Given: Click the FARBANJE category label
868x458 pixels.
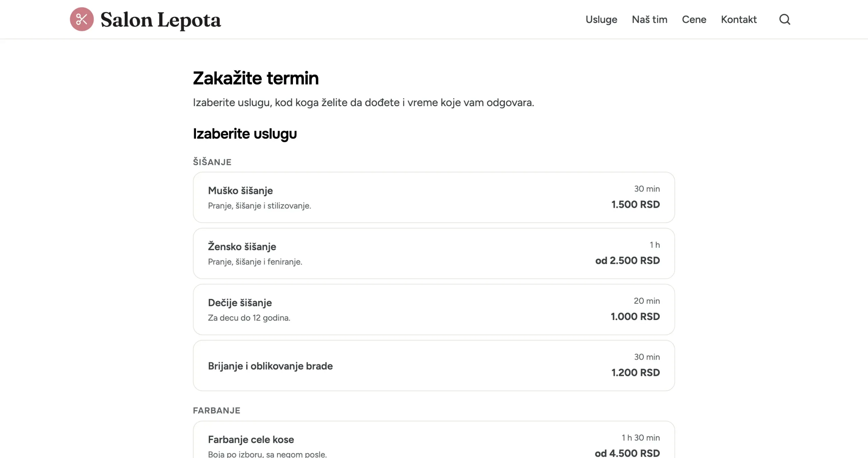Looking at the screenshot, I should 216,410.
